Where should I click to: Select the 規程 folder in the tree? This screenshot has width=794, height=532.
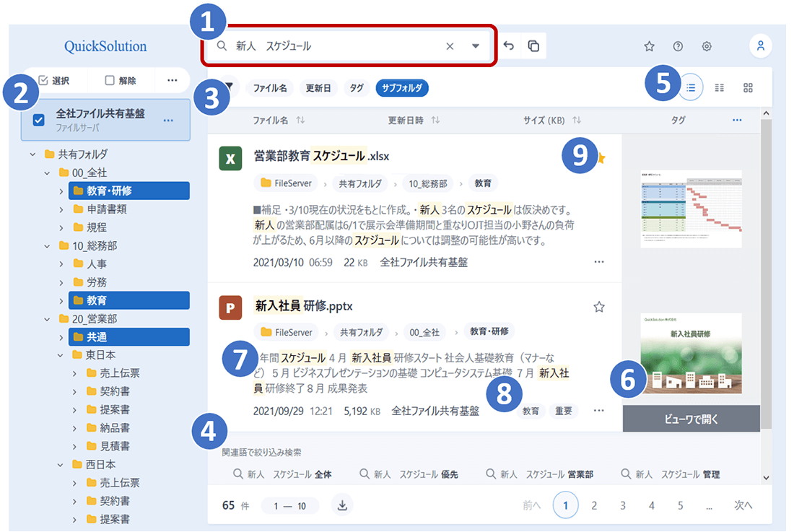tap(90, 227)
